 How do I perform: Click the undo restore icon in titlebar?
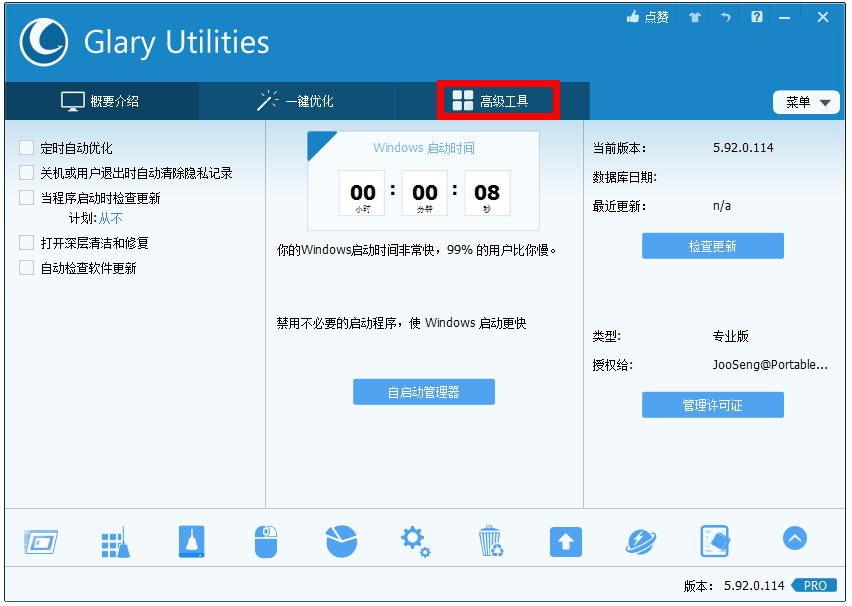point(725,17)
